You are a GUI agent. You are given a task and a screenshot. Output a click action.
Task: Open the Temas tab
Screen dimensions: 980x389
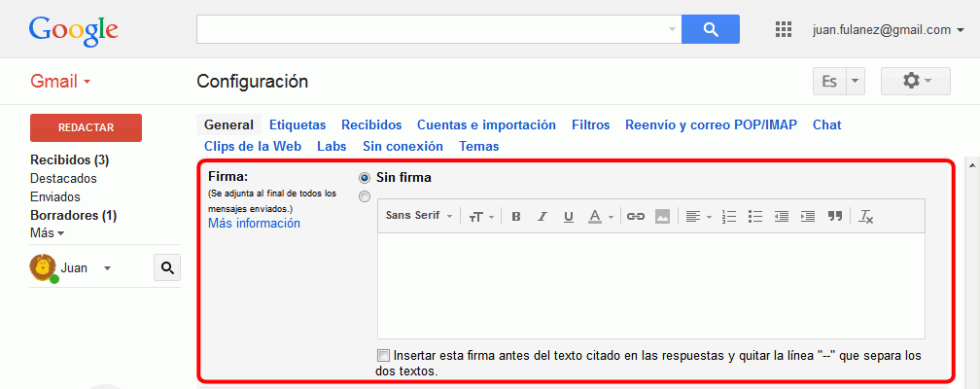478,146
